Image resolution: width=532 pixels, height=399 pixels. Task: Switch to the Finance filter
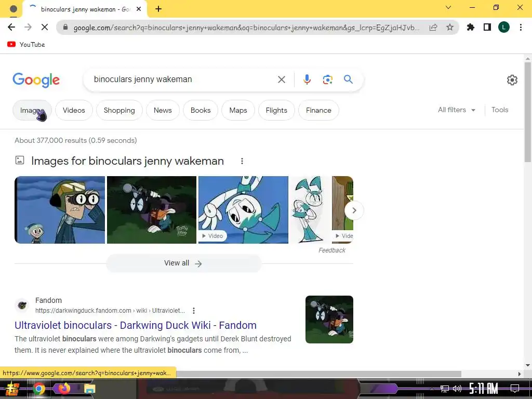tap(318, 110)
